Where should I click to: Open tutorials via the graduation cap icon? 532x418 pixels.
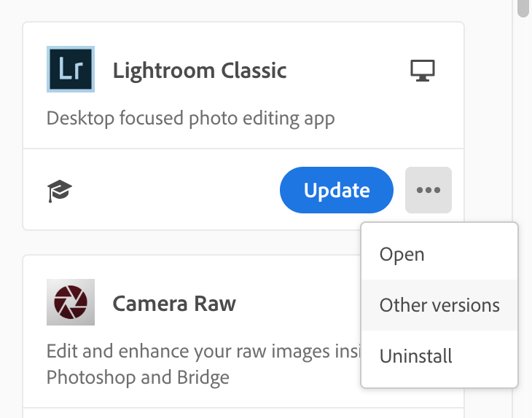click(60, 192)
